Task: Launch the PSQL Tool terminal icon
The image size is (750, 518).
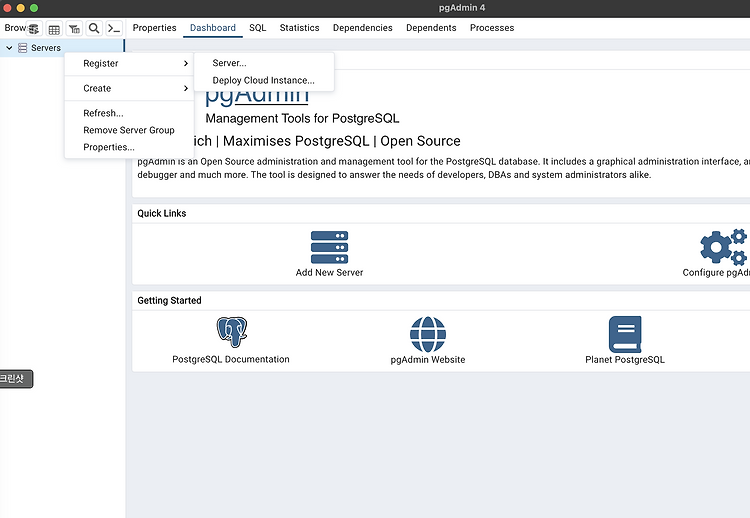Action: 114,29
